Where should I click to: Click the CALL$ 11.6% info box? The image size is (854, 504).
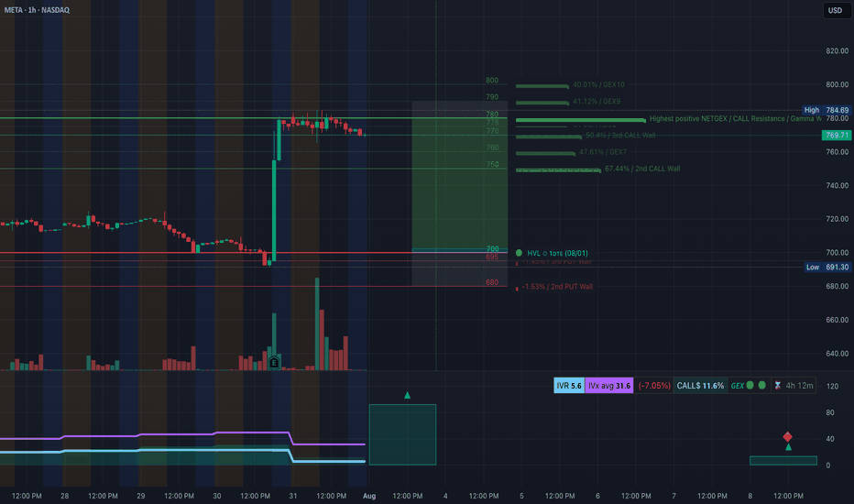(x=700, y=385)
